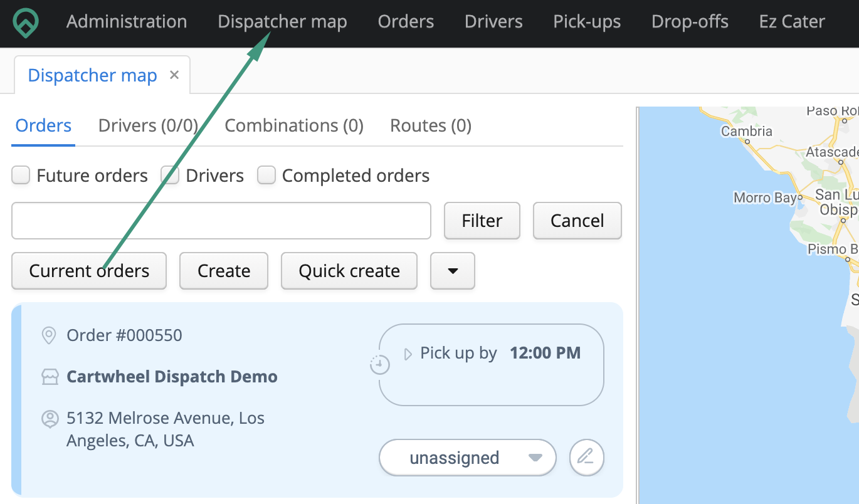Open the Drop-offs menu item

[x=690, y=21]
